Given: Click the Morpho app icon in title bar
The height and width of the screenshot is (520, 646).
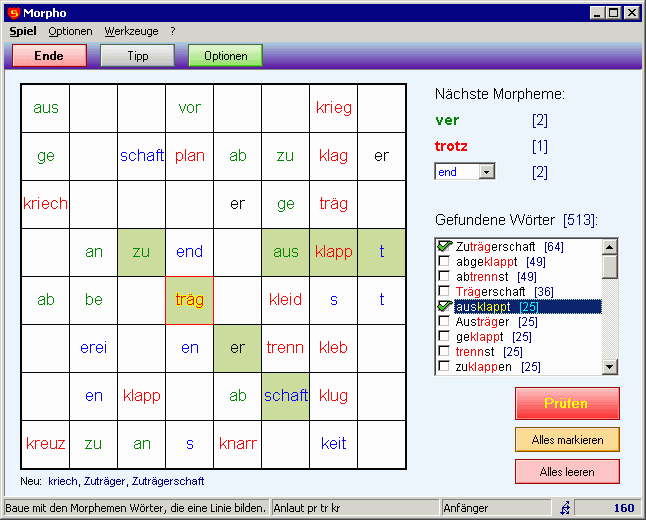Looking at the screenshot, I should pyautogui.click(x=14, y=13).
